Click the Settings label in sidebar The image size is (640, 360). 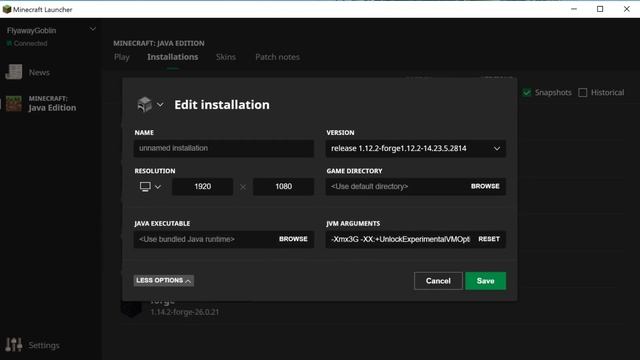[x=44, y=345]
